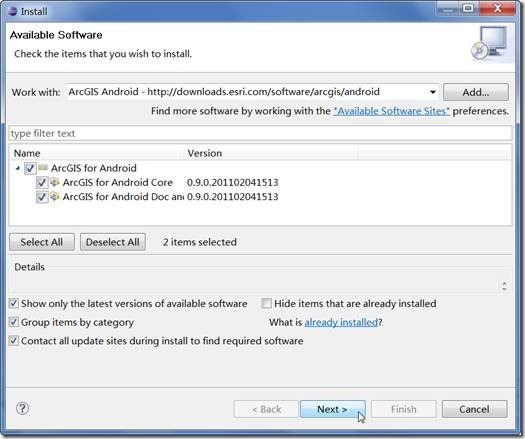Open the Work with site dropdown arrow
The width and height of the screenshot is (525, 439).
pyautogui.click(x=433, y=92)
